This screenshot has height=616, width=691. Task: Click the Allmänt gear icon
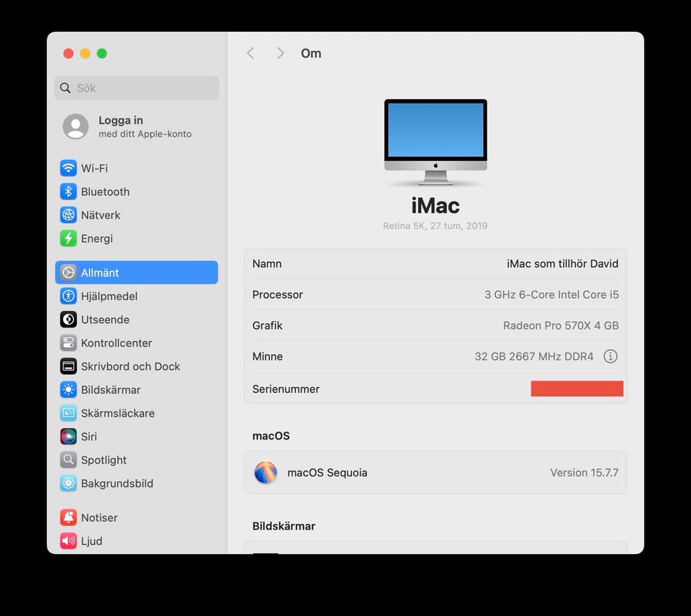pyautogui.click(x=68, y=272)
